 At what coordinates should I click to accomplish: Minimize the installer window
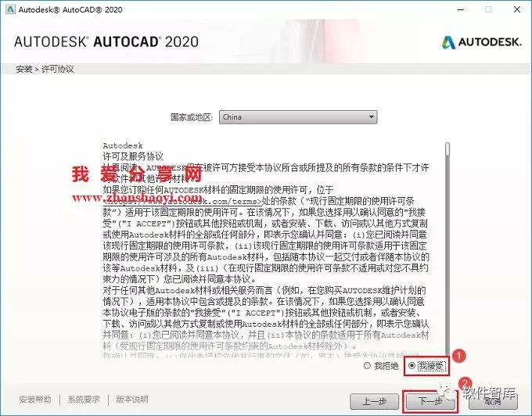pyautogui.click(x=461, y=9)
